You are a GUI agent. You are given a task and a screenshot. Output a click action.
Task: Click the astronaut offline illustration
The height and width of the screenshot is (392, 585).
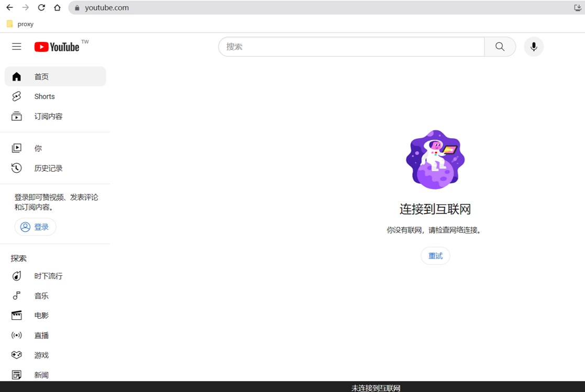(435, 160)
